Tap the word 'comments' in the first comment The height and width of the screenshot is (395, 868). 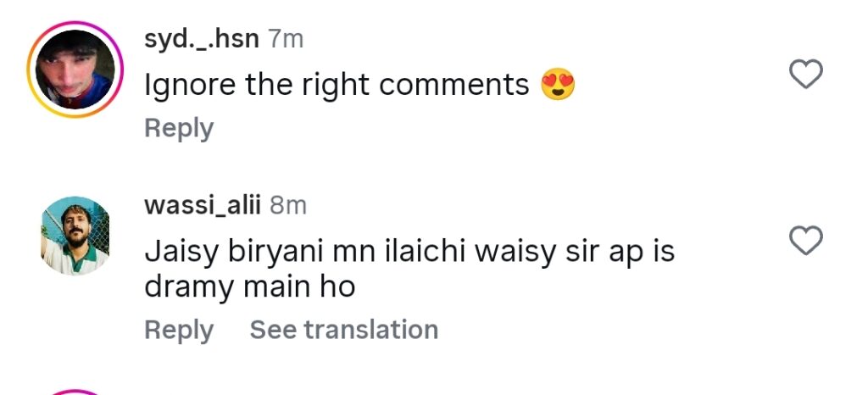[455, 86]
